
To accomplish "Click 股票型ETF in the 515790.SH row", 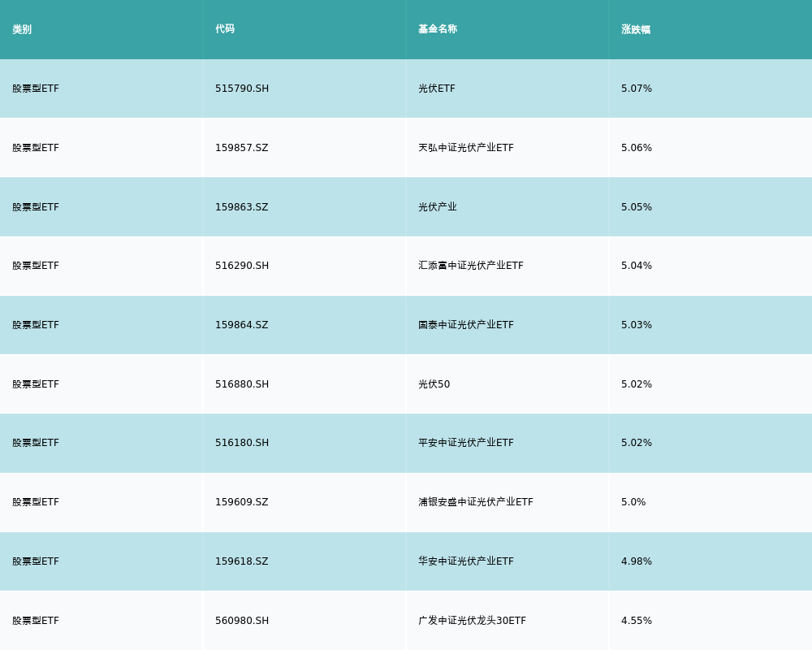I will pyautogui.click(x=36, y=89).
